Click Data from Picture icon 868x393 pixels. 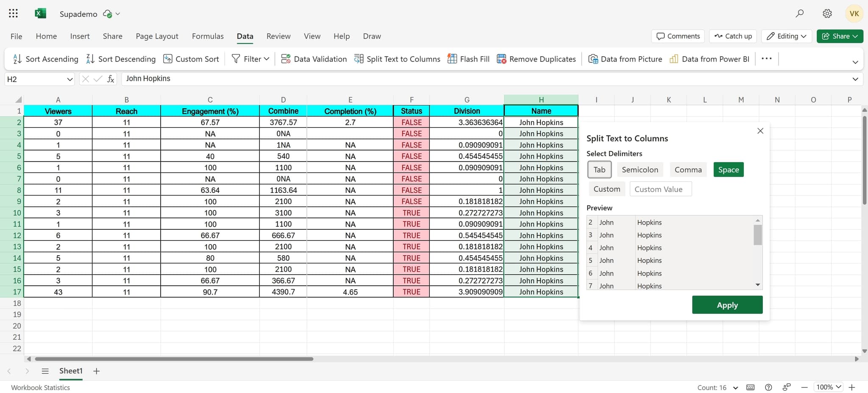click(593, 59)
